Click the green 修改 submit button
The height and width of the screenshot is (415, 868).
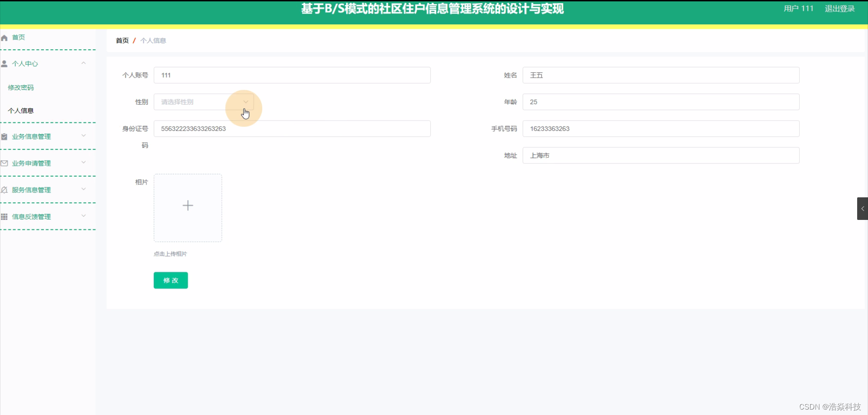(170, 280)
